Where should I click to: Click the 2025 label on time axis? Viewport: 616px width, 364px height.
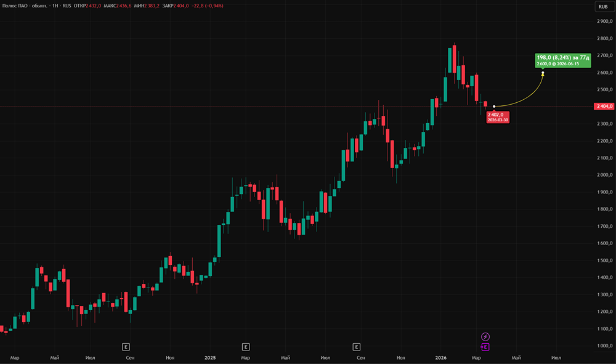pos(210,358)
